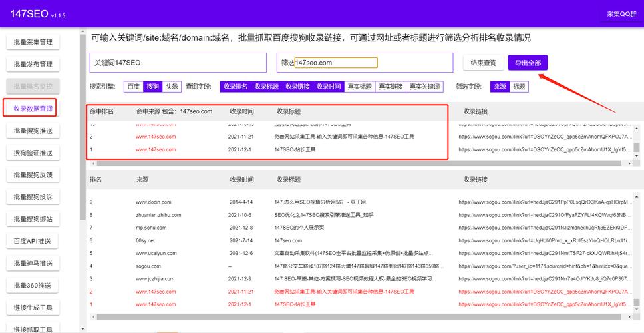Click mp.sohu.com source cell
The height and width of the screenshot is (333, 644).
point(151,228)
